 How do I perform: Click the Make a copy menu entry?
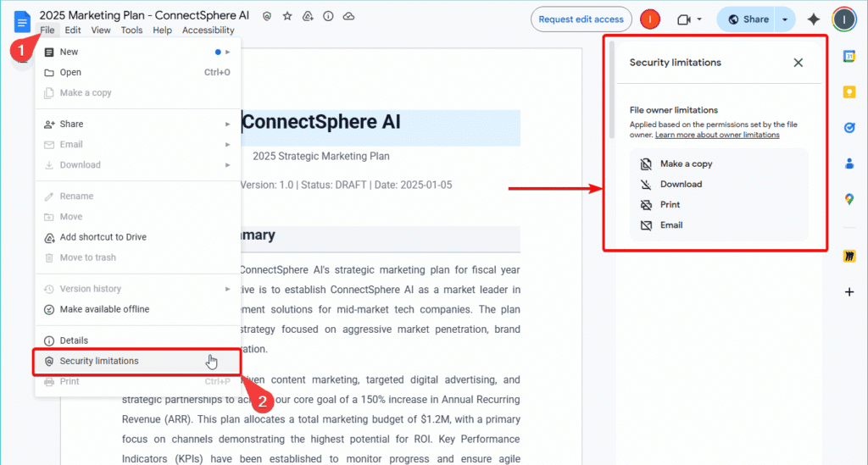(137, 93)
